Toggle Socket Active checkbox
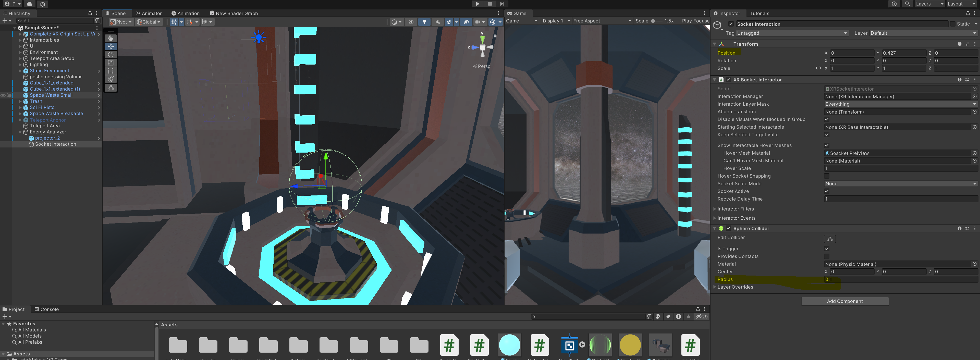This screenshot has width=980, height=360. [x=827, y=191]
